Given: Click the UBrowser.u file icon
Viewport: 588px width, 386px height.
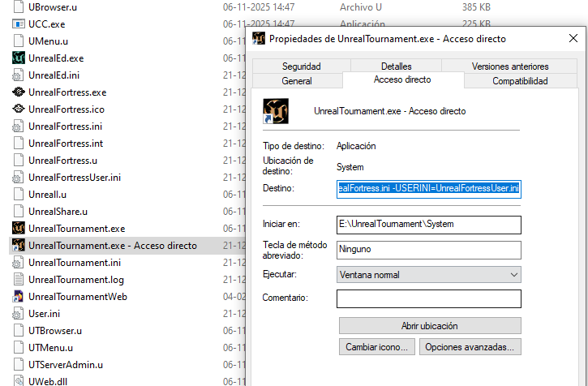Looking at the screenshot, I should 19,6.
